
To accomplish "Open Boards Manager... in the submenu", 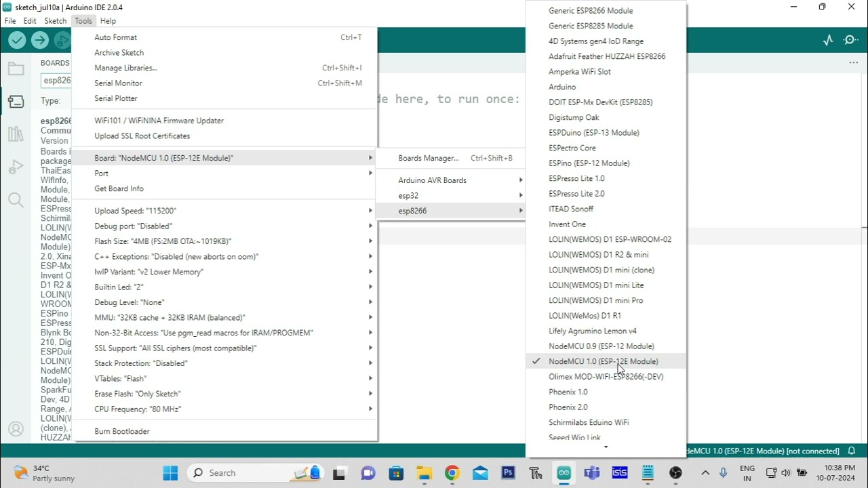I will 451,158.
